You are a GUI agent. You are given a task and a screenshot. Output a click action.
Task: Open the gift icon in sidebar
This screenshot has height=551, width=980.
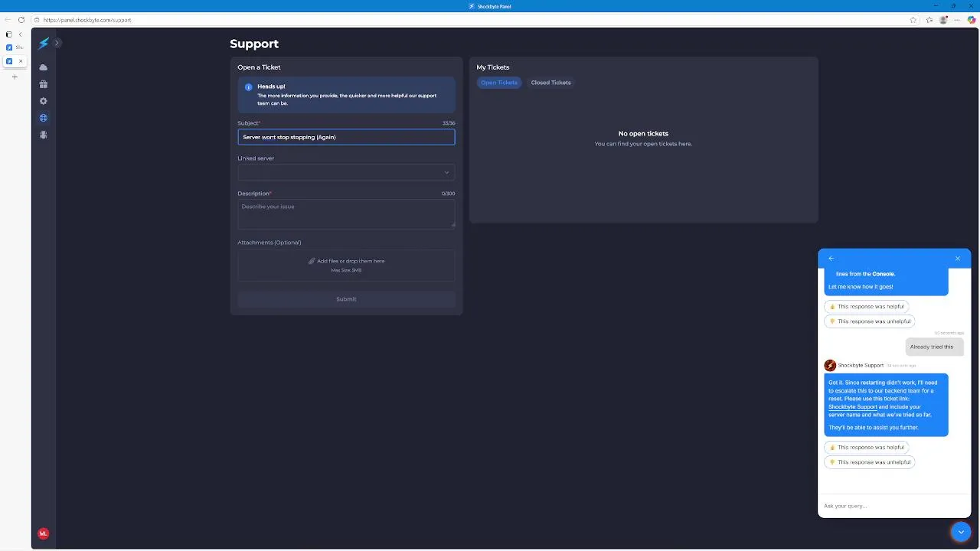pyautogui.click(x=44, y=84)
